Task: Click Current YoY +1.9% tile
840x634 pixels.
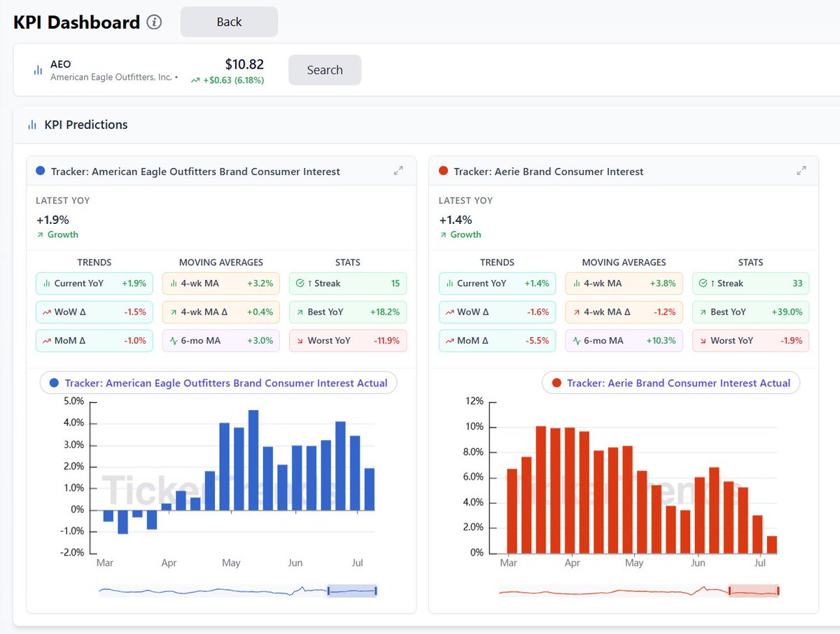Action: pos(94,283)
